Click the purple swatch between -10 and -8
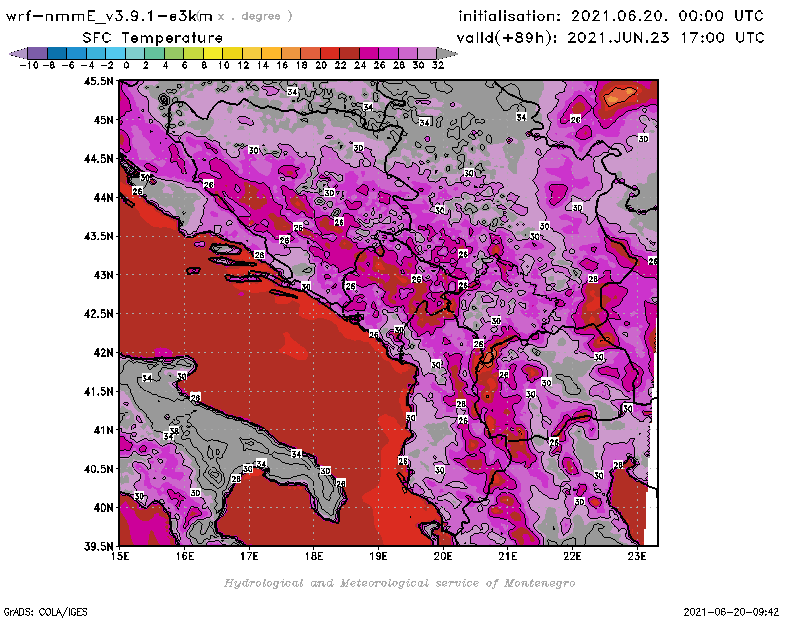The width and height of the screenshot is (800, 618). point(38,53)
